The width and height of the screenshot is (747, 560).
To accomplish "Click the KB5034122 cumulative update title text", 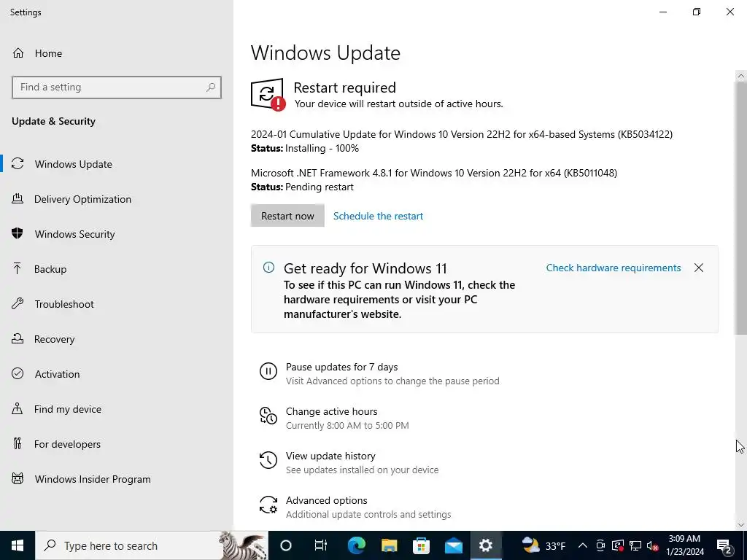I will click(462, 134).
